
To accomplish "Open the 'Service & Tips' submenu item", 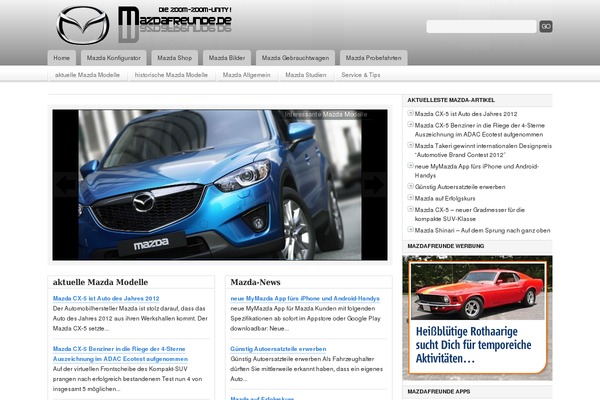I will coord(361,75).
